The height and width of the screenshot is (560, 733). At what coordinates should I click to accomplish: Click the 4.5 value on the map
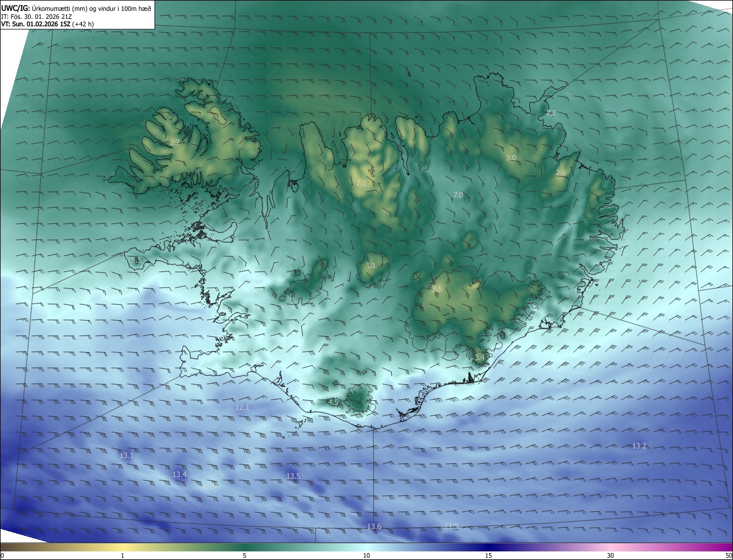tap(333, 402)
